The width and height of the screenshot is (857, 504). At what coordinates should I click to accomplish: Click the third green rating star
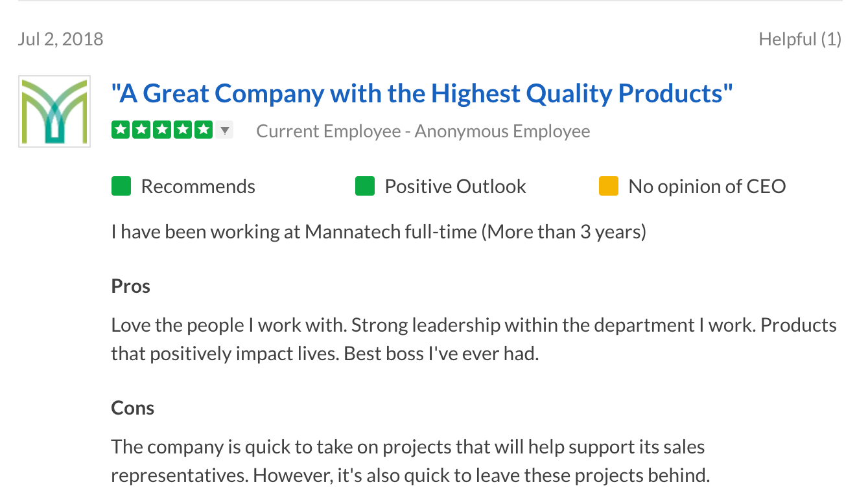162,130
